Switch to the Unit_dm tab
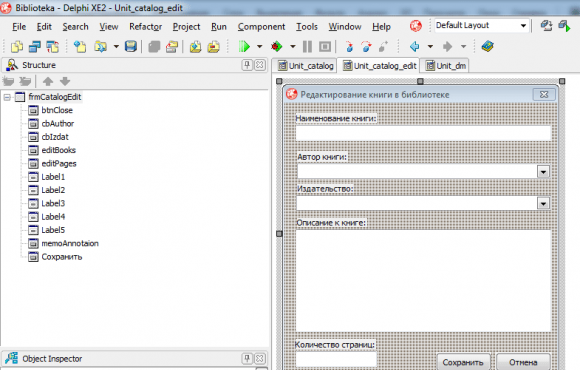 (446, 66)
